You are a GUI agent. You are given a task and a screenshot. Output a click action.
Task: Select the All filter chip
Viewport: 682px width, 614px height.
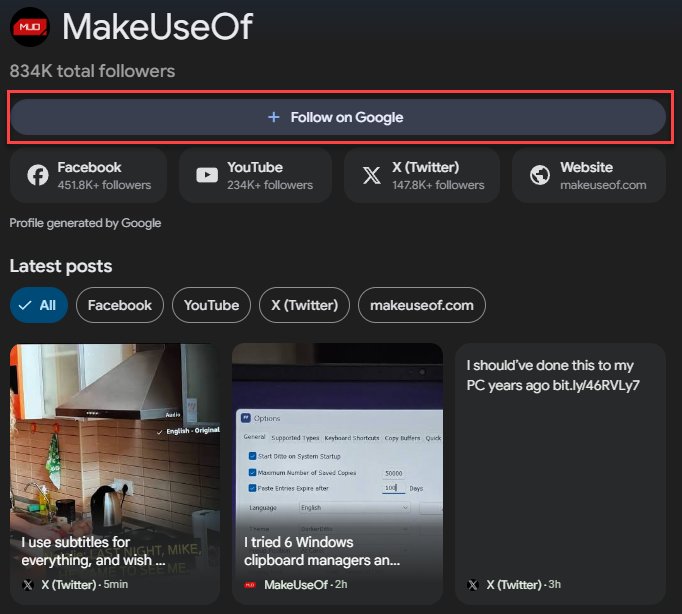click(x=39, y=305)
